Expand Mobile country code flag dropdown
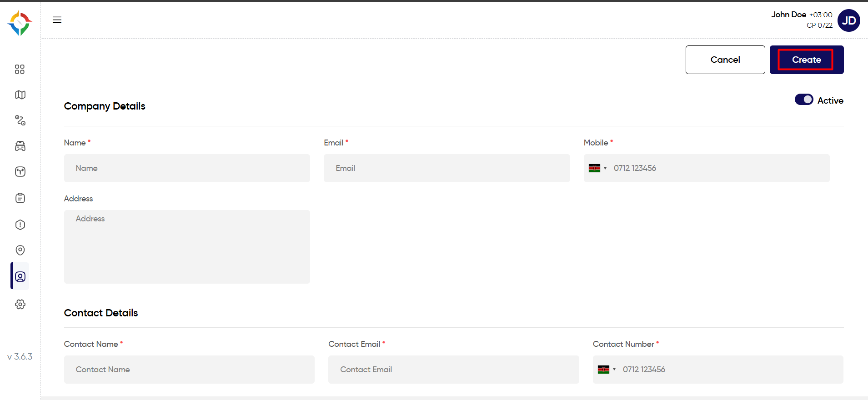The width and height of the screenshot is (868, 400). point(597,168)
